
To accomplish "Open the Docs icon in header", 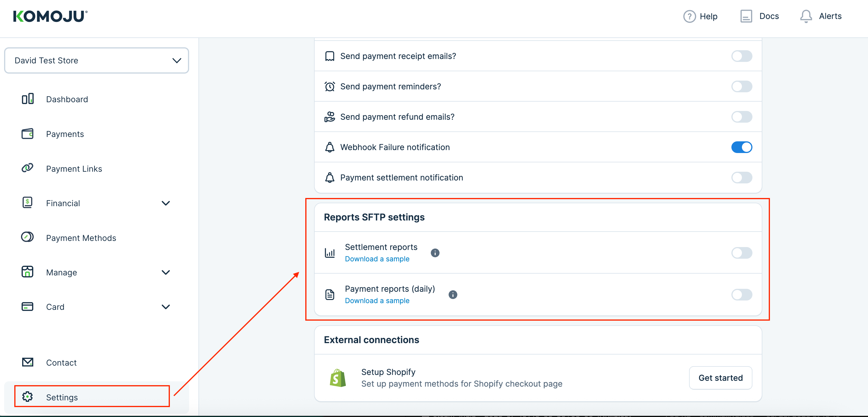I will pyautogui.click(x=746, y=16).
